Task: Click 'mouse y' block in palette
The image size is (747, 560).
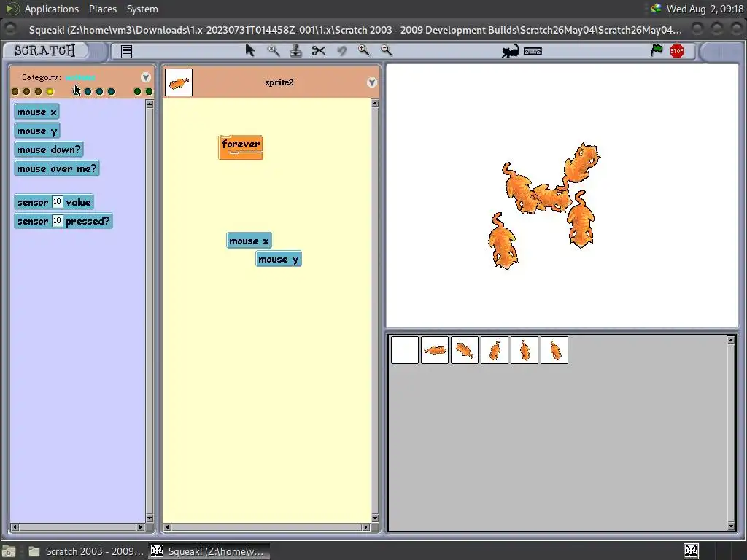Action: click(x=37, y=131)
